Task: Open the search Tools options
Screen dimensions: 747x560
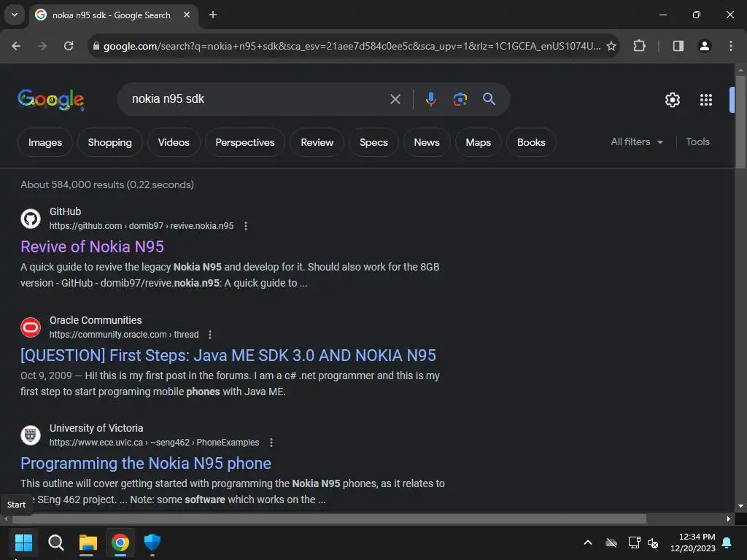Action: pos(697,142)
